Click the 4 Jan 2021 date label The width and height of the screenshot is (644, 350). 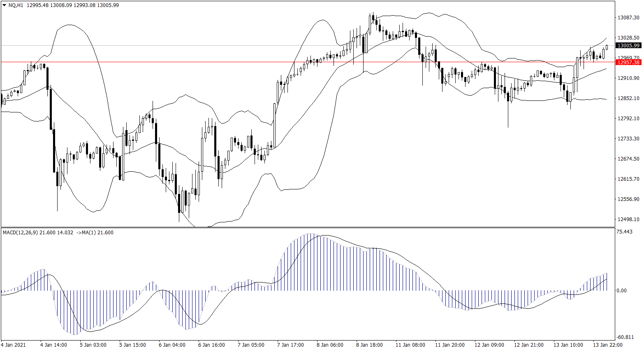coord(13,345)
